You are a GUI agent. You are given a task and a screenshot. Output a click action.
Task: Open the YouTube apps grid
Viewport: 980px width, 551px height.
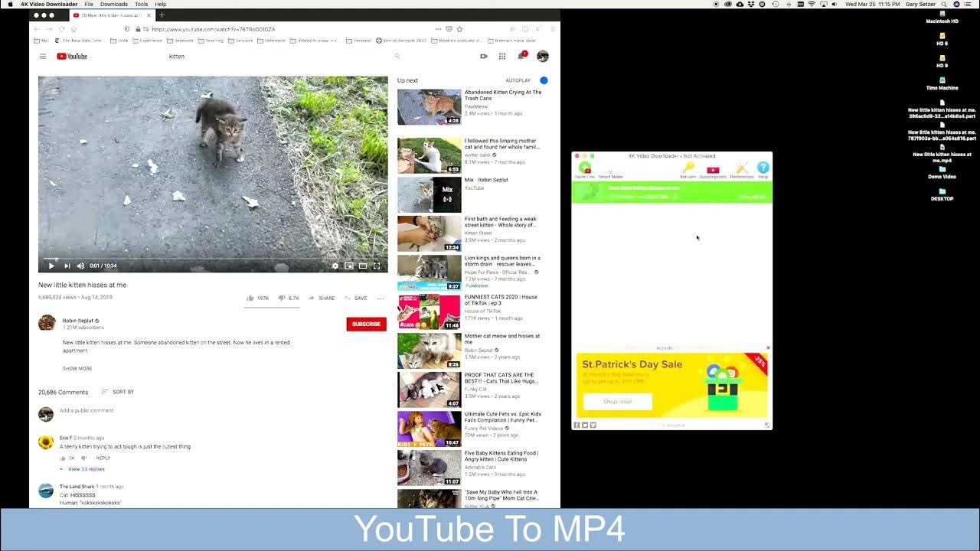502,56
